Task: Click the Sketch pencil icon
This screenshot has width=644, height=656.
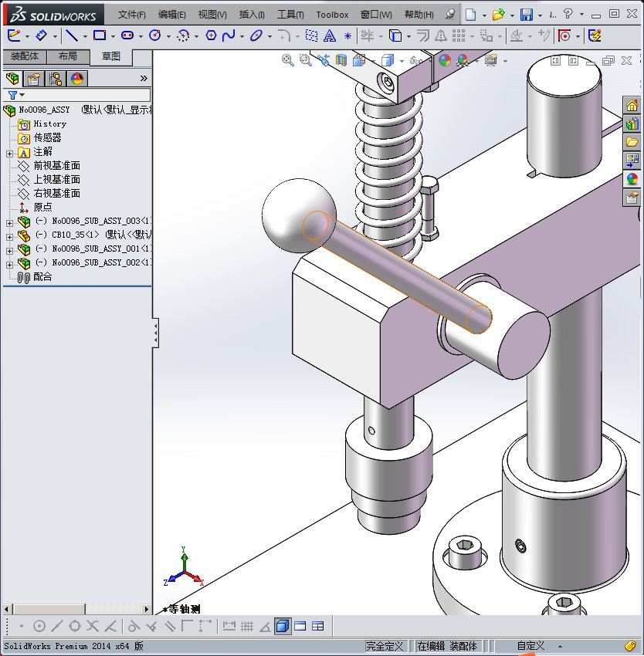Action: pyautogui.click(x=14, y=36)
